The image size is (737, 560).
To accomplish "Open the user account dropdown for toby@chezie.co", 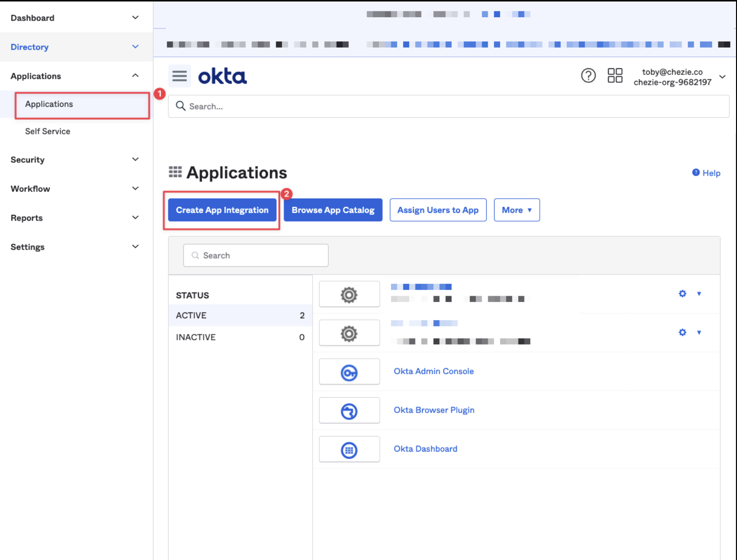I will [722, 77].
